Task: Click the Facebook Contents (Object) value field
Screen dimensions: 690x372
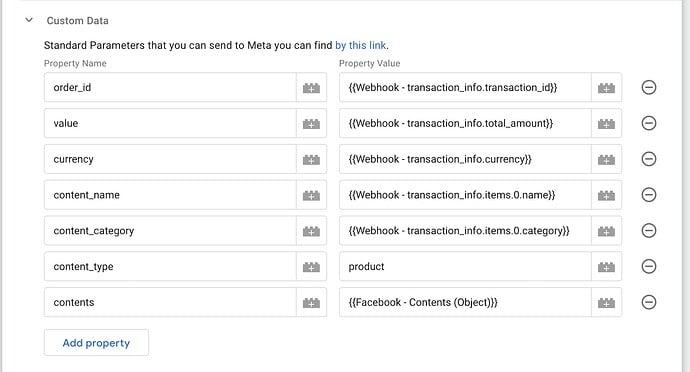Action: point(465,302)
